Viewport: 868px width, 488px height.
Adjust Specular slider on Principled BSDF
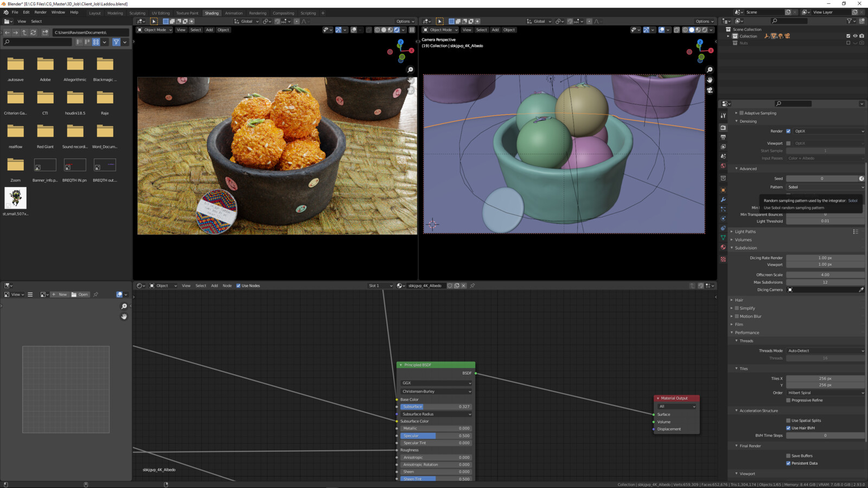tap(436, 435)
